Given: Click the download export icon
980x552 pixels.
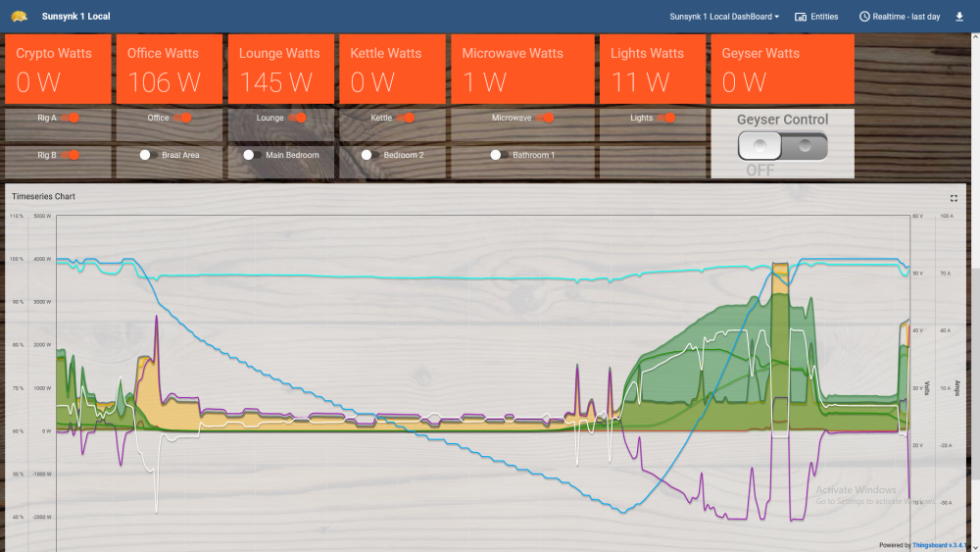Looking at the screenshot, I should click(x=959, y=17).
